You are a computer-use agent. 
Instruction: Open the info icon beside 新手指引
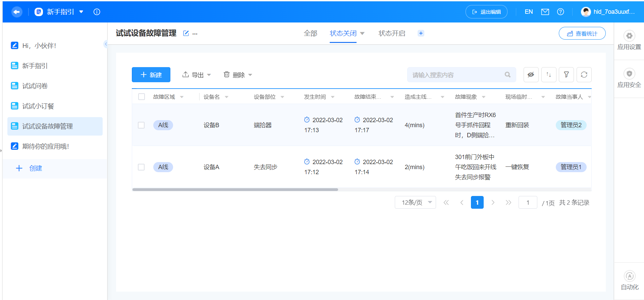pyautogui.click(x=97, y=12)
